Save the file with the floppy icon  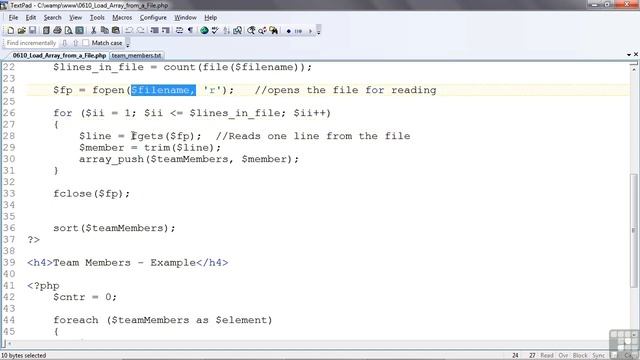coord(32,31)
